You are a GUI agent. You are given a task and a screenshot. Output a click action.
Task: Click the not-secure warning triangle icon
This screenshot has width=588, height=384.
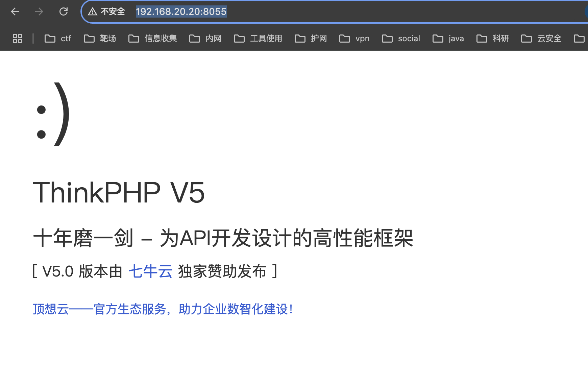click(92, 12)
